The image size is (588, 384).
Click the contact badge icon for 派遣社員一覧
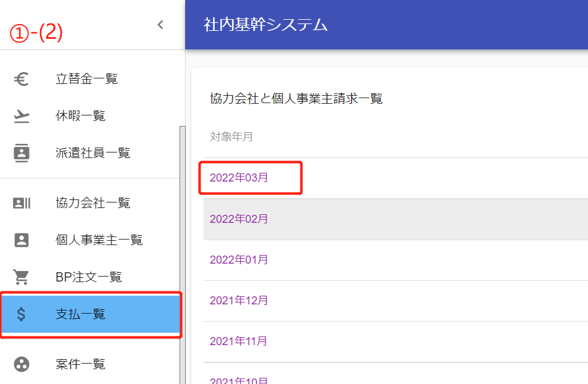coord(22,153)
